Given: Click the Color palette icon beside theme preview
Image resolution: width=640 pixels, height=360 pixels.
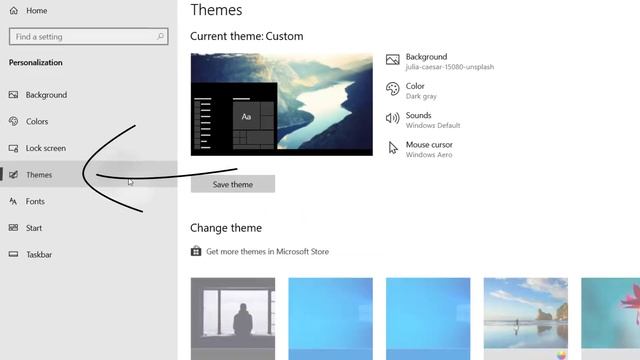Looking at the screenshot, I should [x=393, y=89].
